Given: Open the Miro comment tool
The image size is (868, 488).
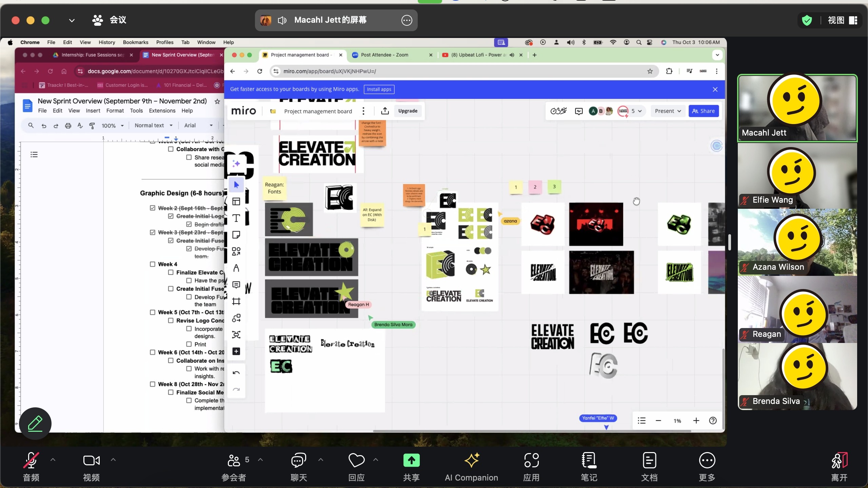Looking at the screenshot, I should pos(236,285).
